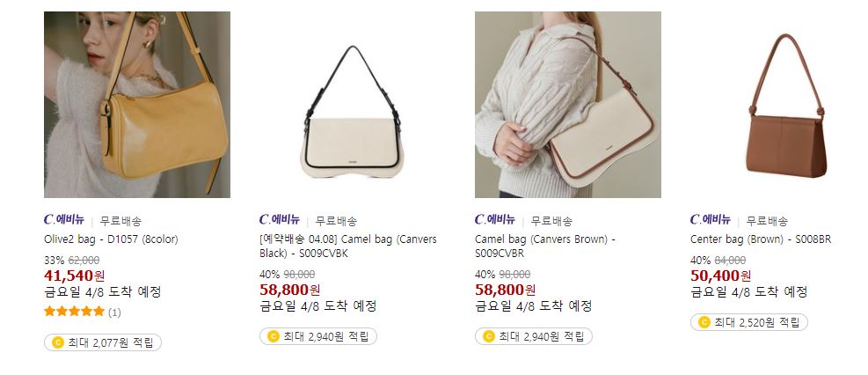Open Camel bag (Canvers Black) - S009CVBK title
The image size is (868, 375).
(348, 246)
